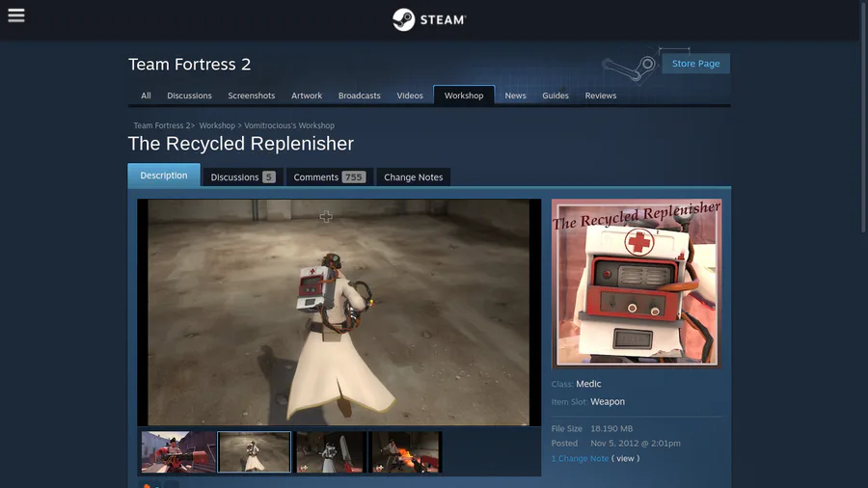Select the Description item tab

tap(164, 176)
